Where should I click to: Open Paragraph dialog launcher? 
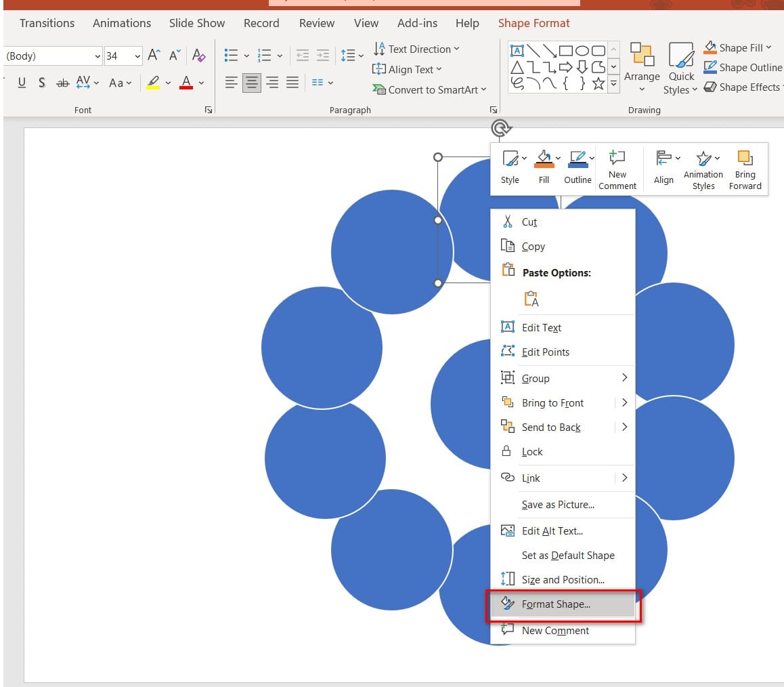tap(494, 110)
